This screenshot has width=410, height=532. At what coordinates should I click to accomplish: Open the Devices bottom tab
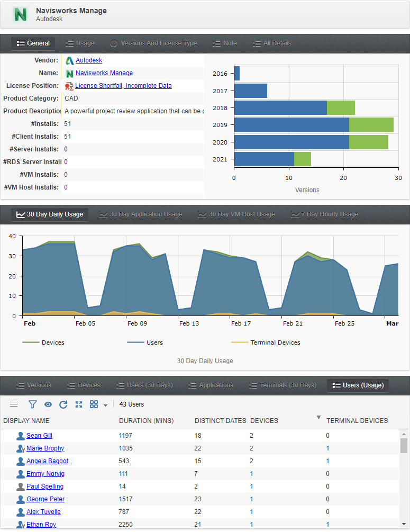[84, 385]
